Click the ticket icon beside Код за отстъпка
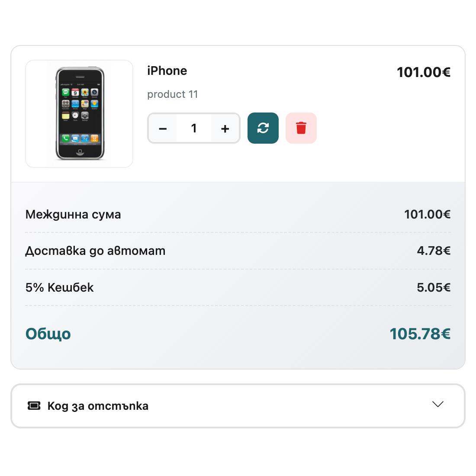 (34, 406)
